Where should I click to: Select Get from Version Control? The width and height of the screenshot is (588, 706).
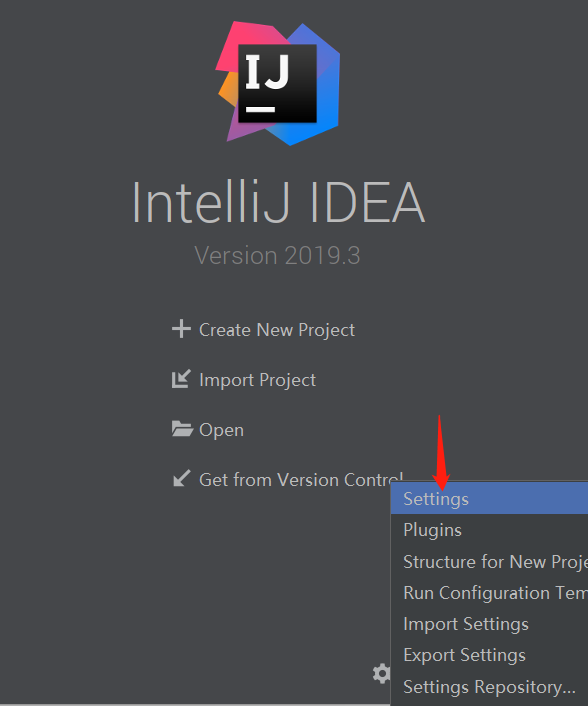(x=301, y=480)
